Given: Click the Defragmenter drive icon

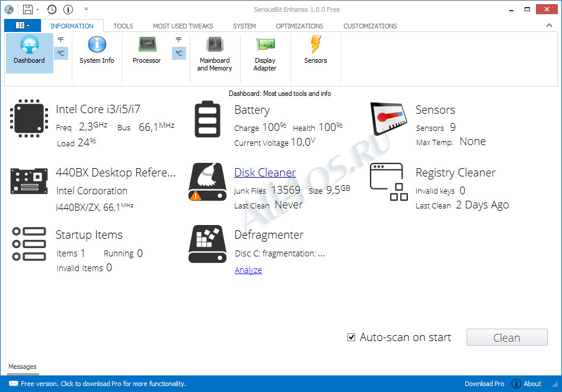Looking at the screenshot, I should pyautogui.click(x=207, y=244).
